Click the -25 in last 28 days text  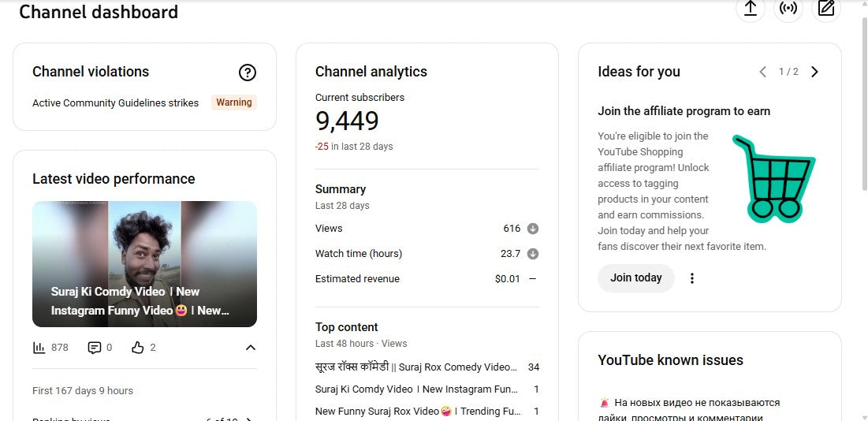coord(354,147)
